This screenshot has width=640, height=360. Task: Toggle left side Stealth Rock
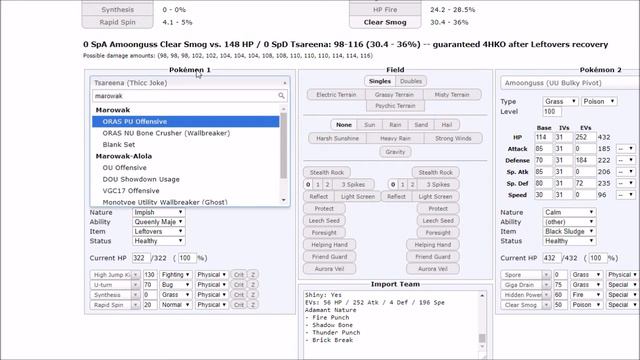pos(327,173)
